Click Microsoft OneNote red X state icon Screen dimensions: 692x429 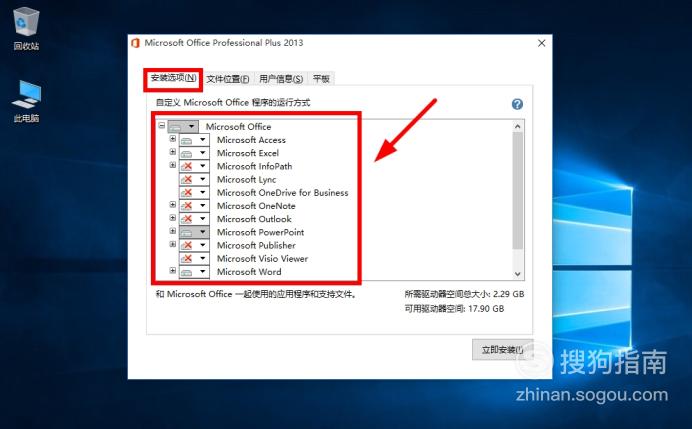pos(187,206)
